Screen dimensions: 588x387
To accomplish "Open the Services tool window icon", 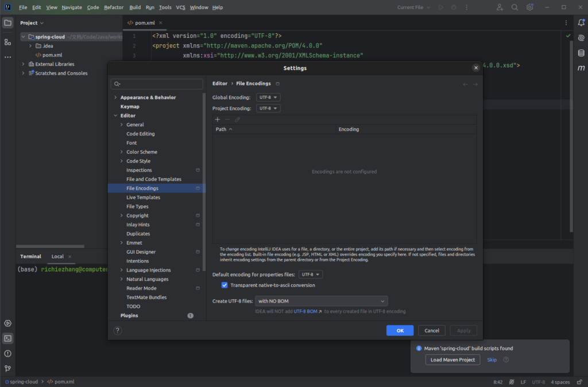I will (x=7, y=323).
